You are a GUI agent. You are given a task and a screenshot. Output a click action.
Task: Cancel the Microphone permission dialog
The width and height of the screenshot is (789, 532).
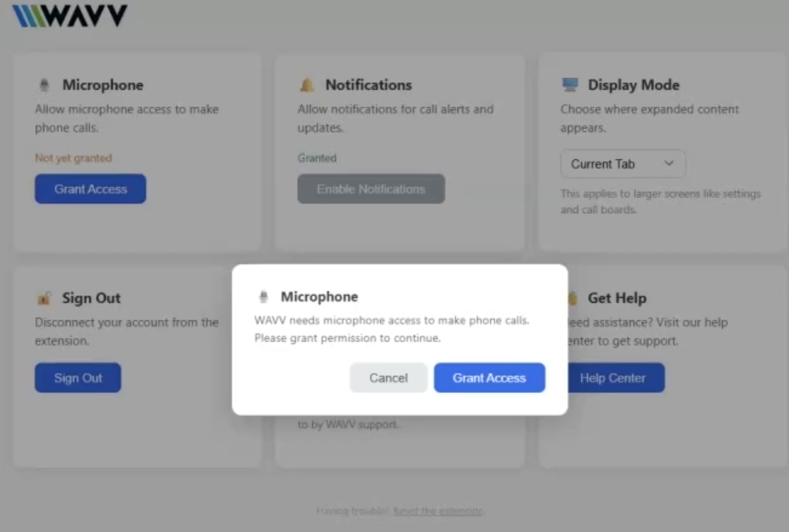pos(388,378)
